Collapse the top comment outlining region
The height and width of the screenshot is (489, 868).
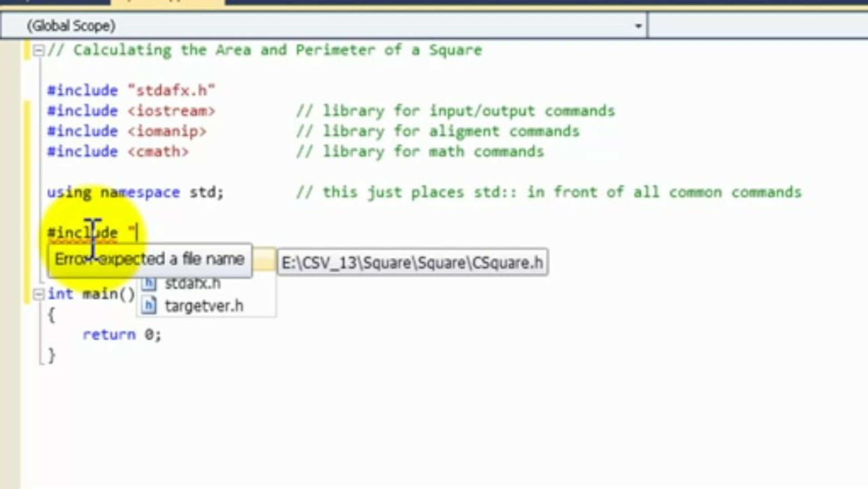pos(39,50)
